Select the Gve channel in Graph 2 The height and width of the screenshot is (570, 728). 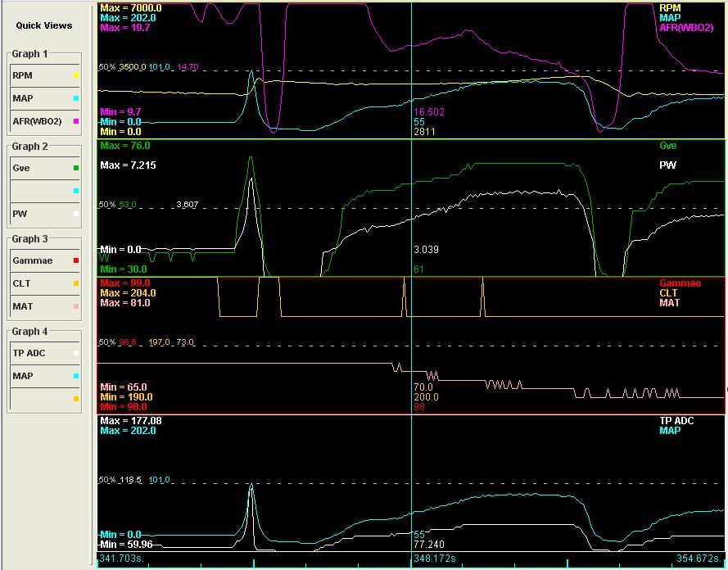(39, 168)
